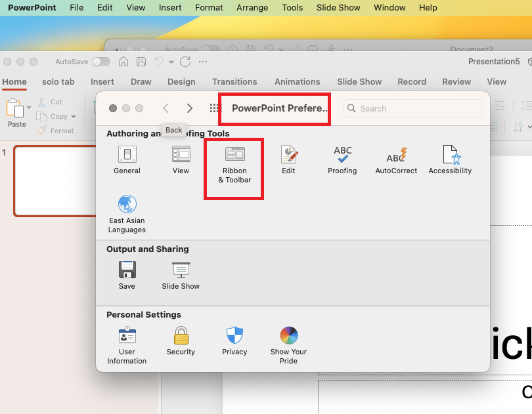Open the Arrange menu

[x=252, y=7]
